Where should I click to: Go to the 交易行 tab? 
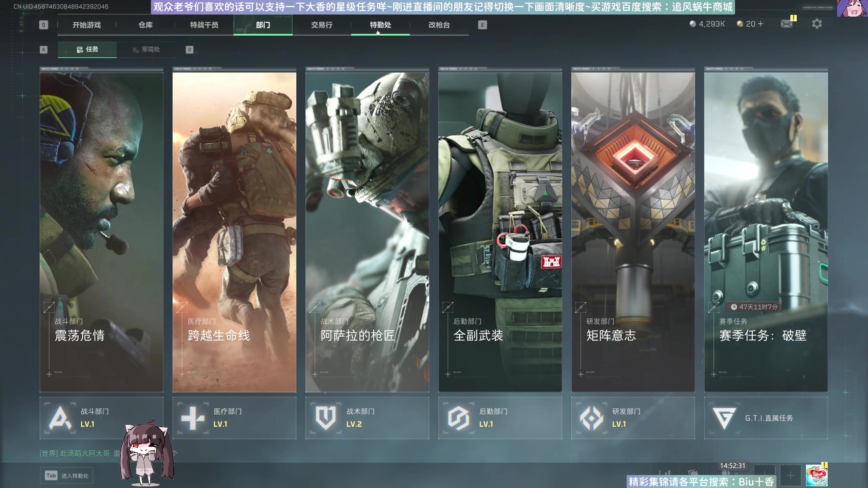coord(322,25)
